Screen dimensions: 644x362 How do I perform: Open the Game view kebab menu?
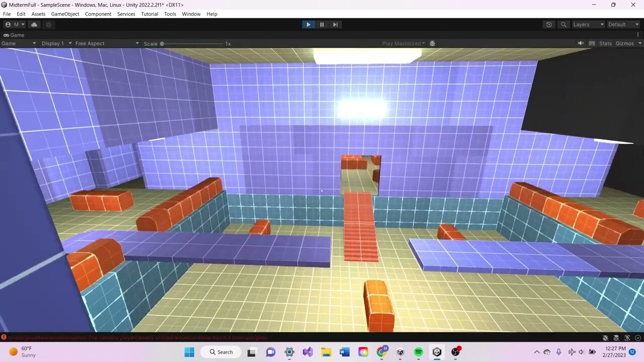[638, 34]
